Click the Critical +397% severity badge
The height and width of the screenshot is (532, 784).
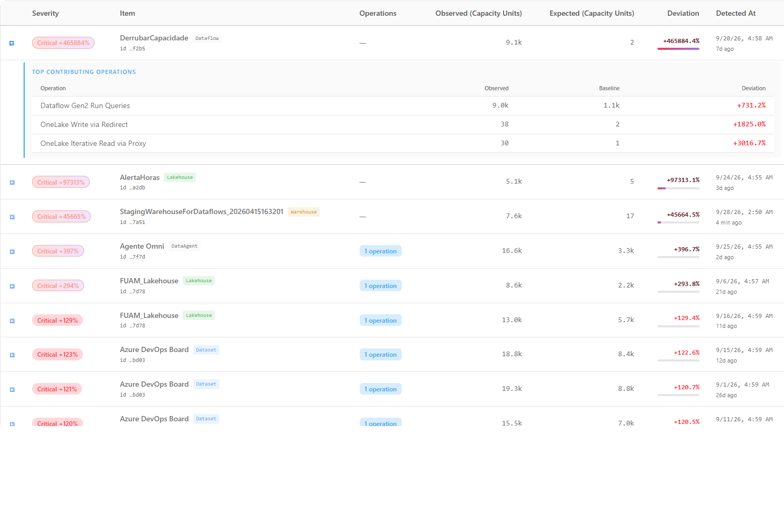pos(58,251)
